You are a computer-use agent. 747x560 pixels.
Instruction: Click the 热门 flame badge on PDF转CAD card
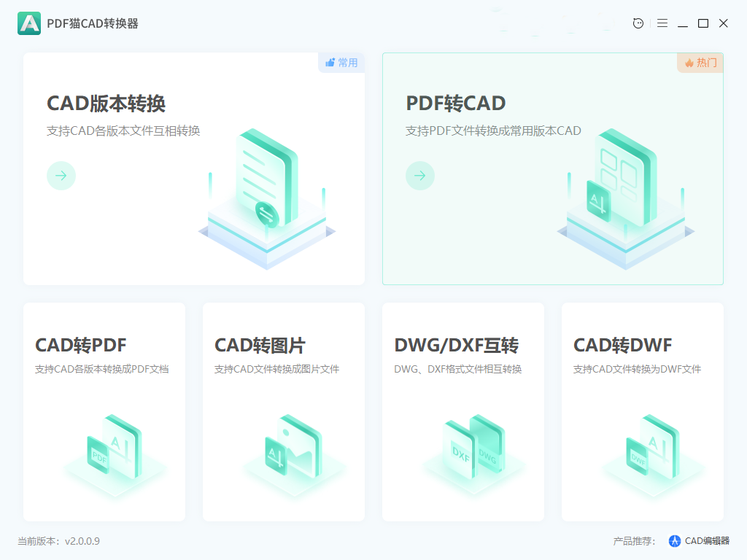click(700, 63)
